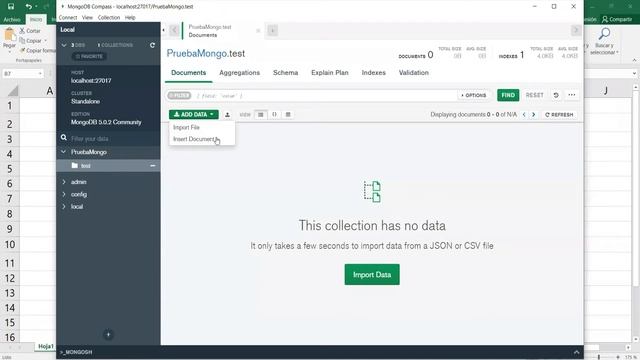Refresh databases in the sidebar
Image resolution: width=640 pixels, height=360 pixels.
coord(152,45)
